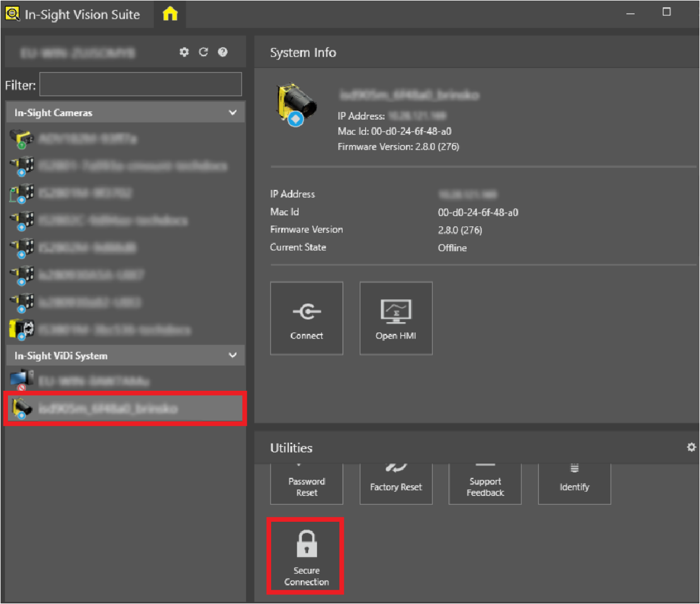Run the Factory Reset utility

click(x=396, y=485)
